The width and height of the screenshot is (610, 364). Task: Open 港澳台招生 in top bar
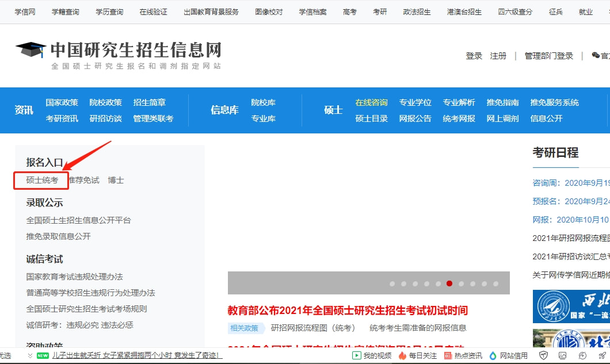point(464,12)
